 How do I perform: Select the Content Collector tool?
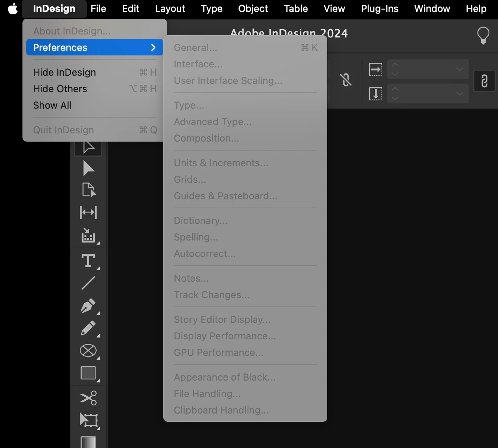coord(89,236)
